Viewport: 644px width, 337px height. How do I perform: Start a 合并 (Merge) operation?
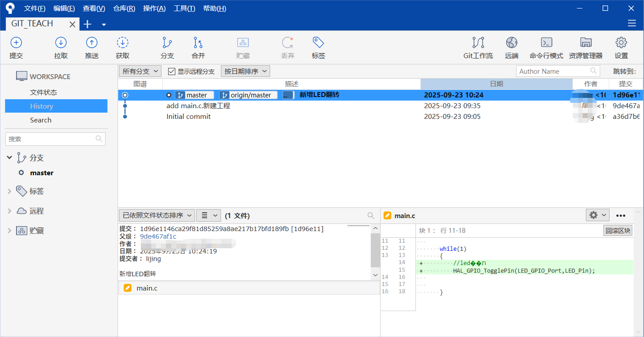(198, 47)
